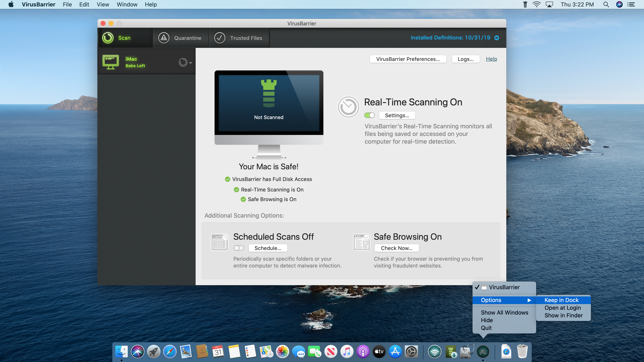Image resolution: width=644 pixels, height=362 pixels.
Task: Switch to the Trusted Files tab
Action: pos(239,38)
